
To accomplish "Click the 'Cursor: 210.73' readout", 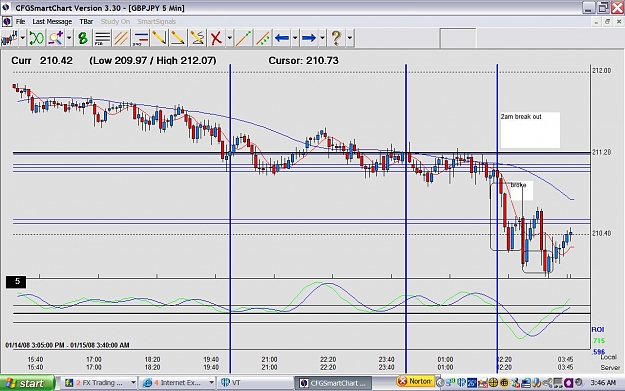I will click(x=303, y=61).
